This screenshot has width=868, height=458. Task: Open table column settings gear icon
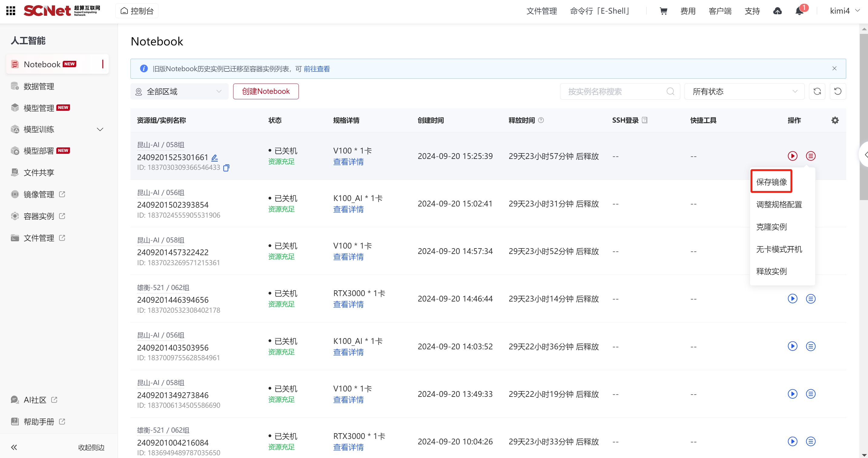(835, 120)
